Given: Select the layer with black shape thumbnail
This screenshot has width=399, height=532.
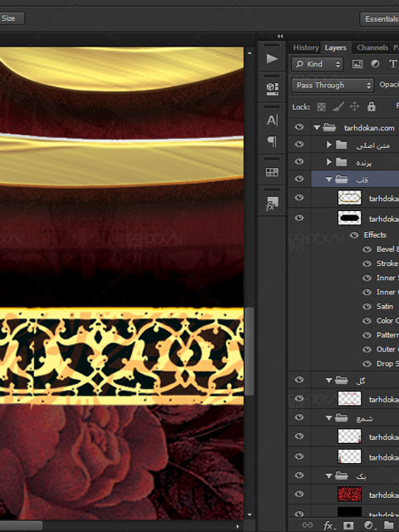Looking at the screenshot, I should click(x=349, y=218).
